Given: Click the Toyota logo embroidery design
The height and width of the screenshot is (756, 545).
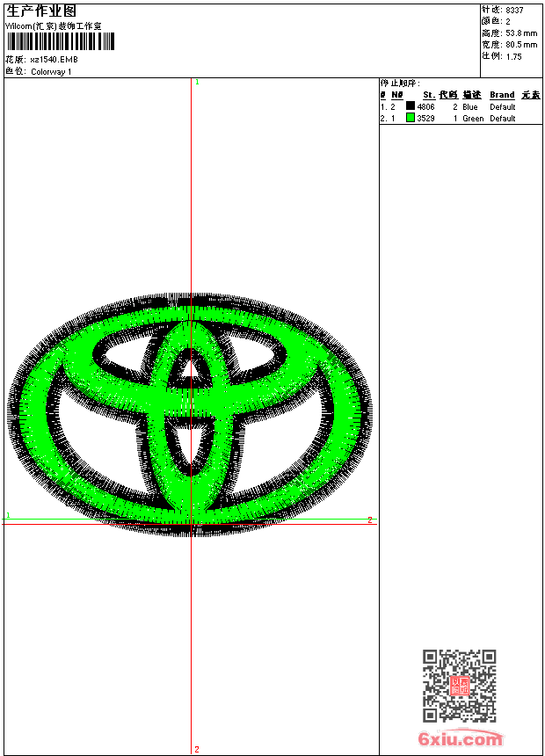Looking at the screenshot, I should pos(190,414).
